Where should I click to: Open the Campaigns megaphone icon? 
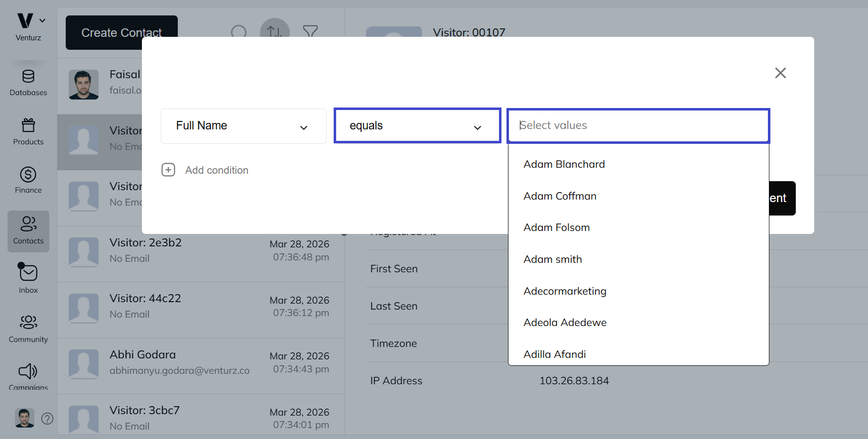[28, 371]
